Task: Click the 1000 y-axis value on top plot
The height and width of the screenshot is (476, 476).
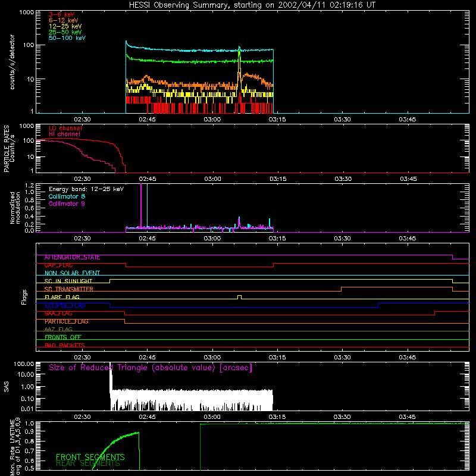Action: pos(27,12)
